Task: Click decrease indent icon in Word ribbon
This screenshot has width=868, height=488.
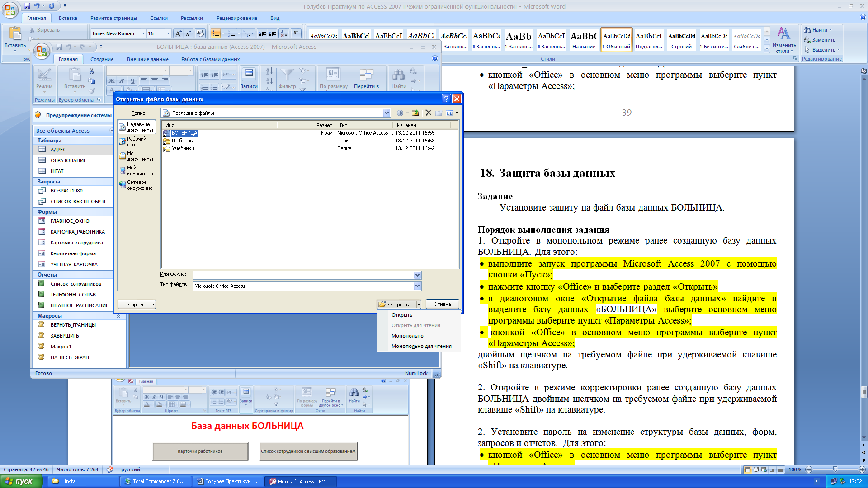Action: coord(262,33)
